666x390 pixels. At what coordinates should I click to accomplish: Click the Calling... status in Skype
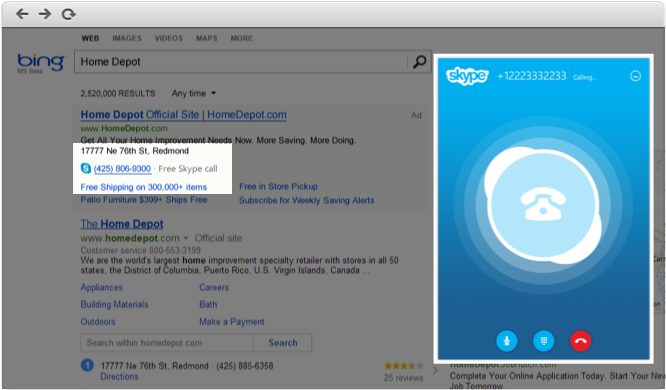pyautogui.click(x=585, y=77)
